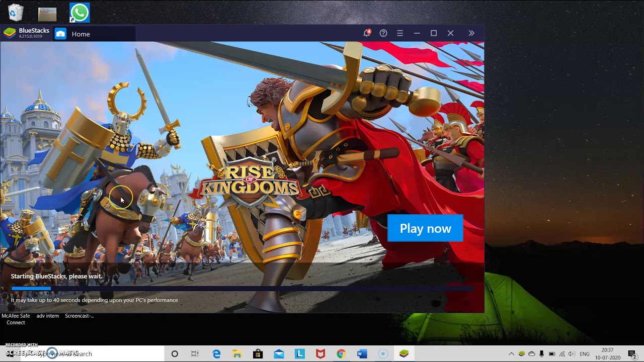
Task: Click the BlueStacks icon in the system tray
Action: point(522,354)
